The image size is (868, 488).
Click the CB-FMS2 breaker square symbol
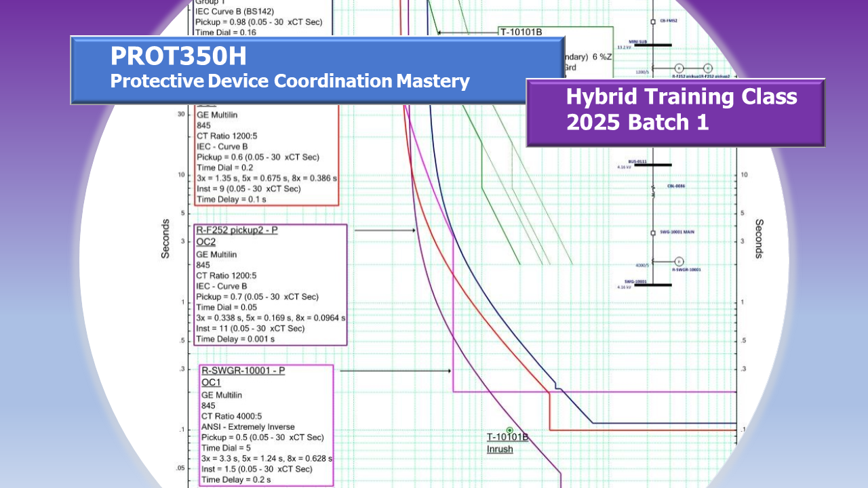tap(653, 21)
